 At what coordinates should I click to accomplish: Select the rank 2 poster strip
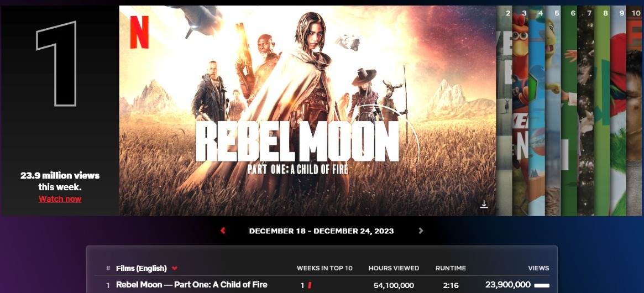504,111
